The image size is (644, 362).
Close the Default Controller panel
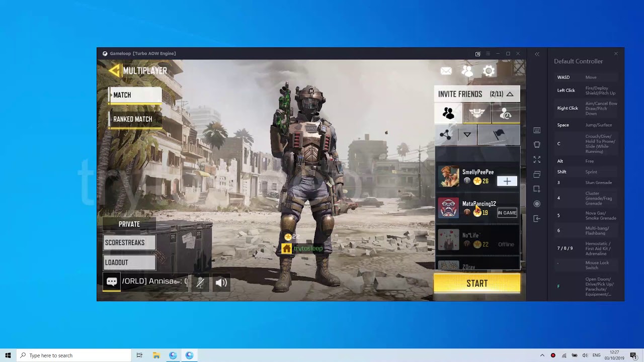[616, 53]
